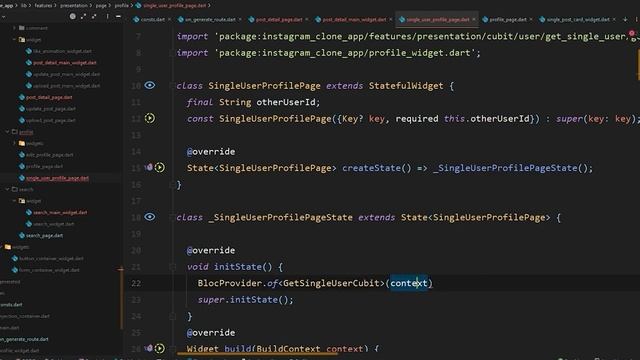
Task: Click the red error indicator at editor top-right
Action: (x=632, y=33)
